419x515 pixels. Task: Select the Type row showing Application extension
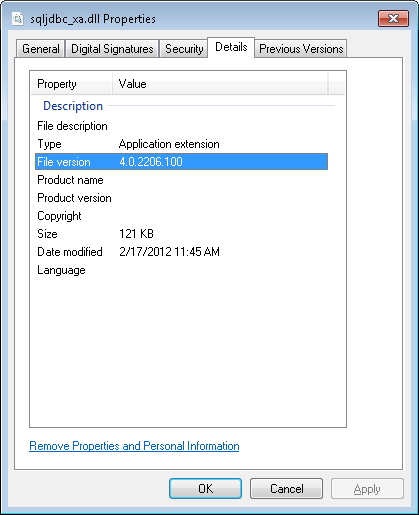point(181,144)
